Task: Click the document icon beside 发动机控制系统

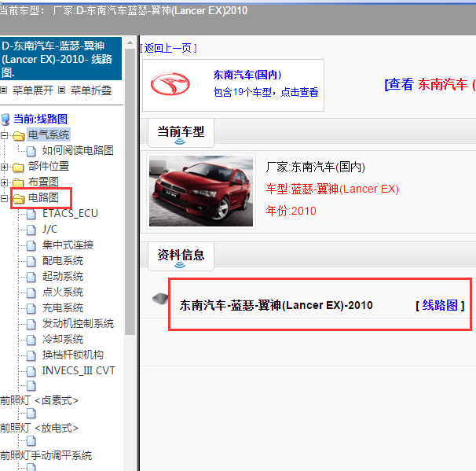Action: (x=31, y=325)
